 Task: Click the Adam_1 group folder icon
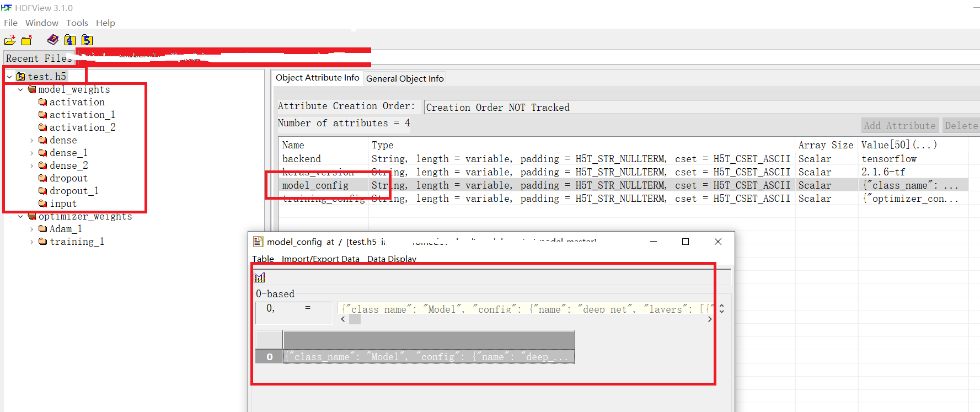(x=42, y=229)
